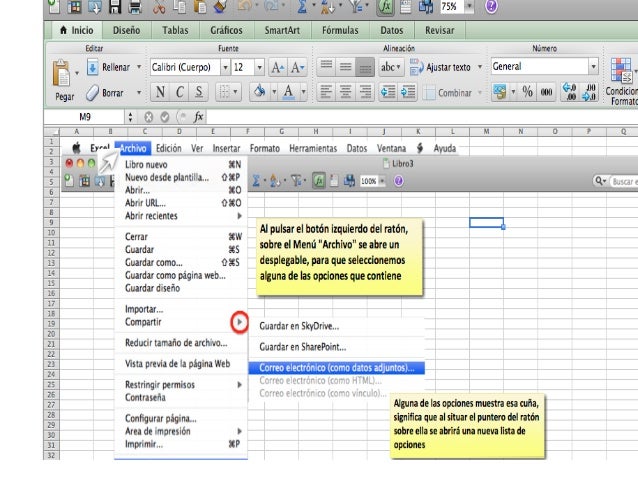Click the fill color paint bucket

260,92
